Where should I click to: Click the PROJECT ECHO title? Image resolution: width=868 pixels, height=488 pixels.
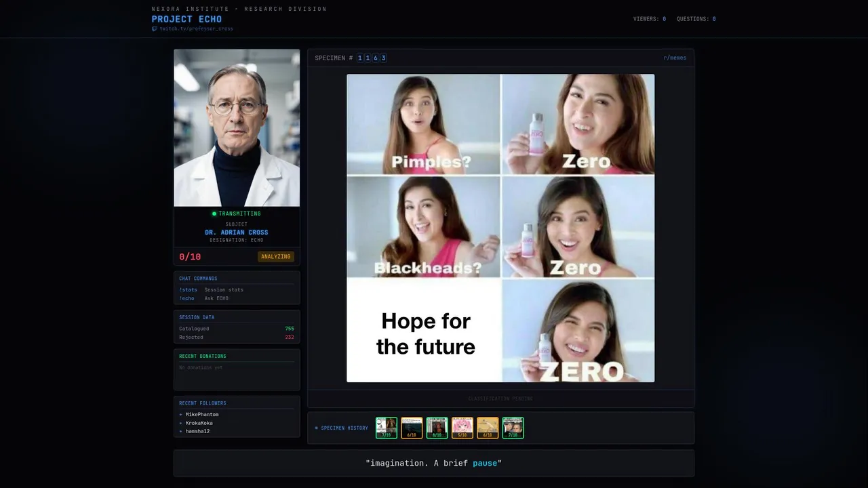click(186, 19)
